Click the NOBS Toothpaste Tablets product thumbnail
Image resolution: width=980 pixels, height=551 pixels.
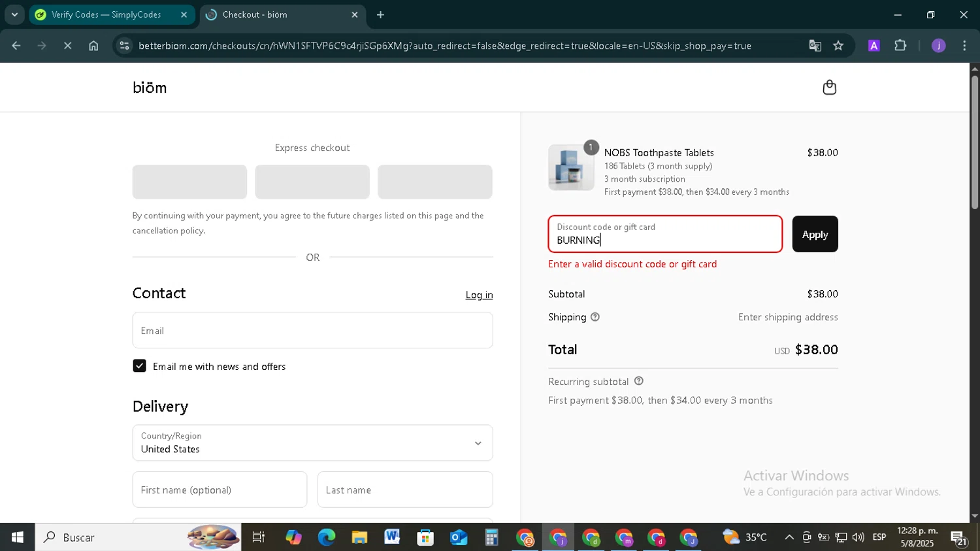571,168
